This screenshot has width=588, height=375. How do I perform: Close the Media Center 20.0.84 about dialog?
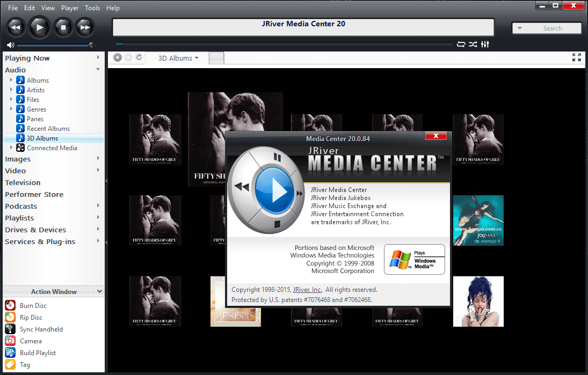[435, 136]
